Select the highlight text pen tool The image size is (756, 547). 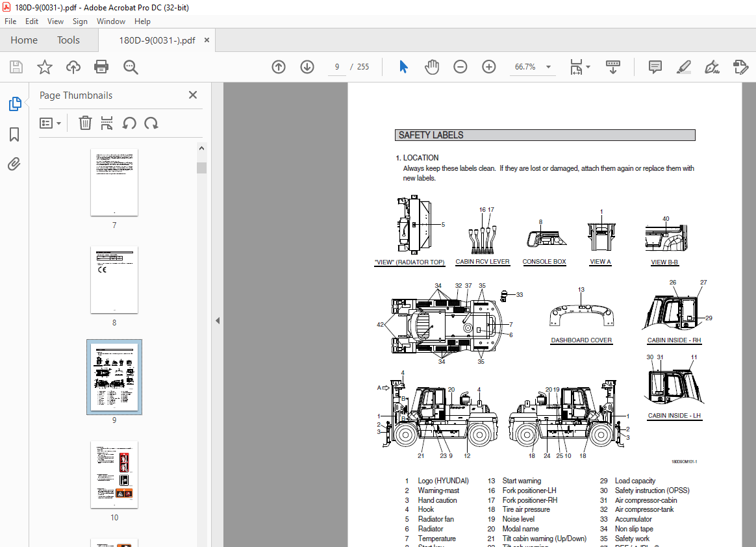coord(684,67)
